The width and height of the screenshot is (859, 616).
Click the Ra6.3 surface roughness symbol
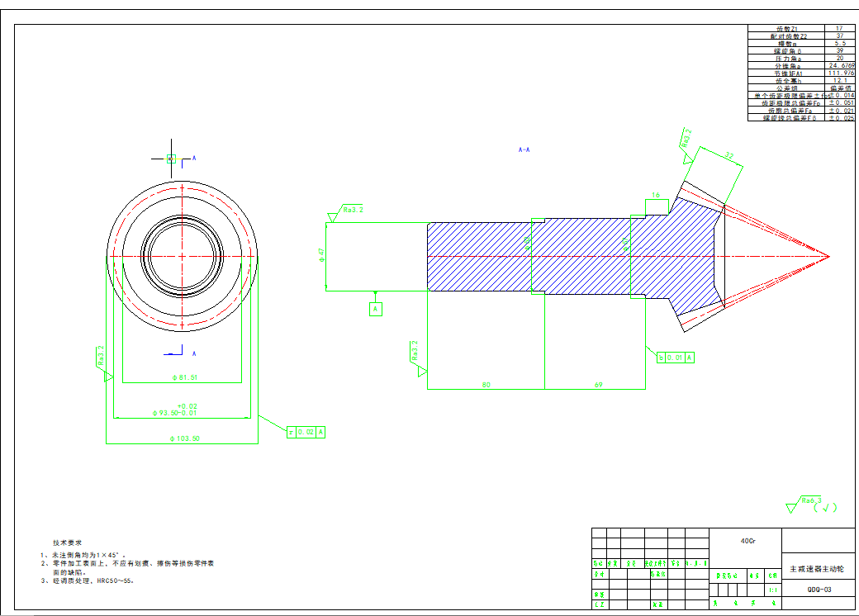coord(807,502)
